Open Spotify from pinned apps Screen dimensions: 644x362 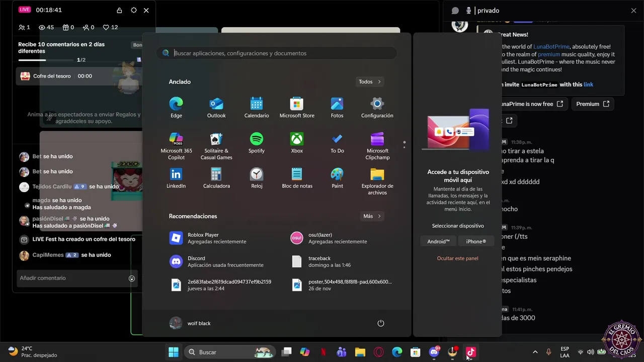coord(257,143)
